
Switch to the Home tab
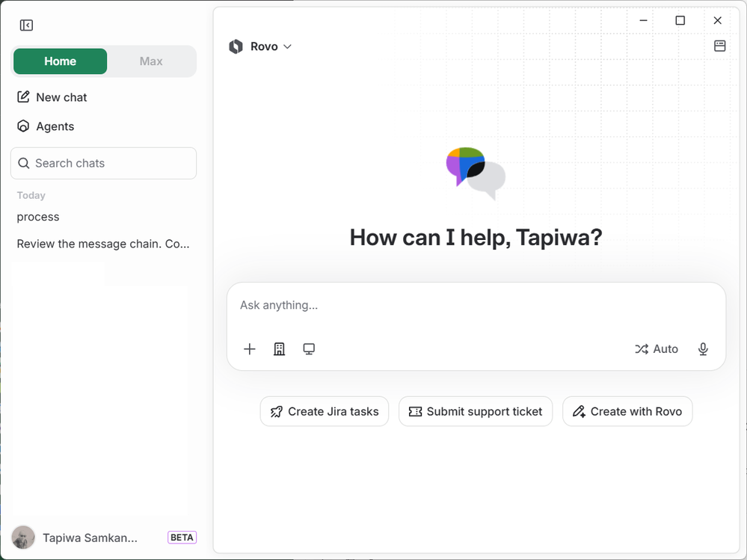tap(60, 61)
